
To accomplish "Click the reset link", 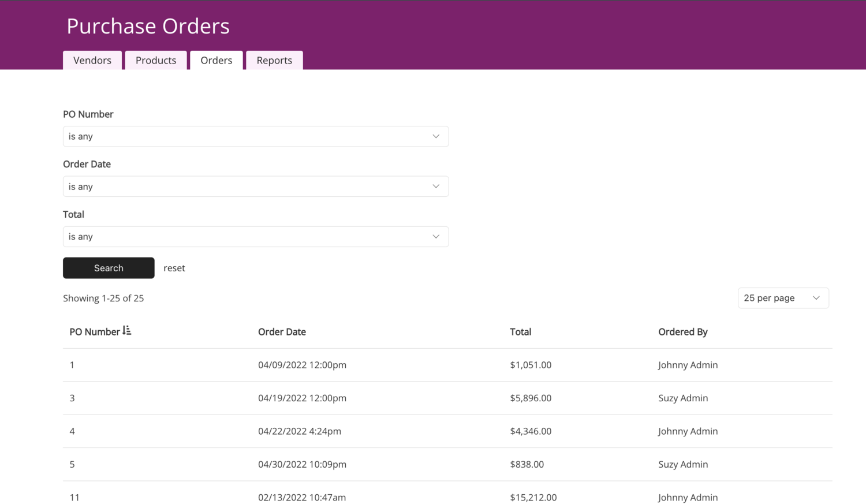I will pos(174,268).
